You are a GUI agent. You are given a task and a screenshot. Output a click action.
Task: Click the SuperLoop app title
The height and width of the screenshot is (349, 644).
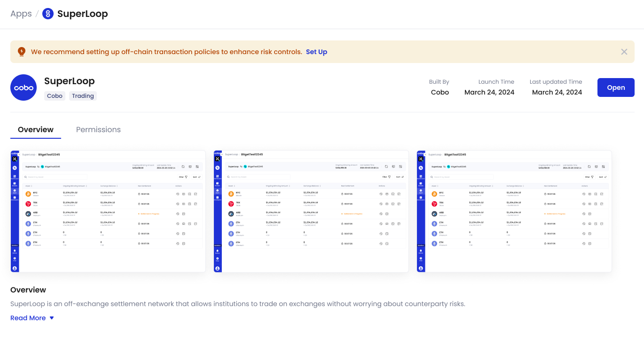(70, 81)
